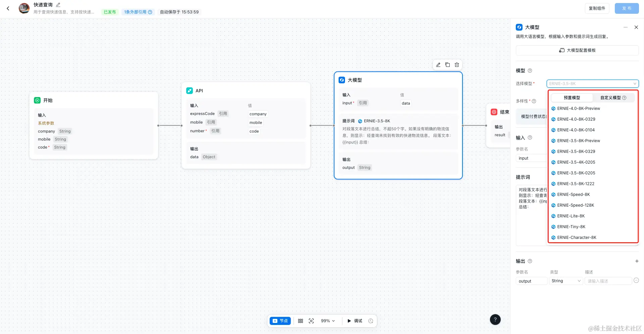Image resolution: width=644 pixels, height=334 pixels.
Task: Click the 引用 tag next to expressCode
Action: tap(223, 114)
